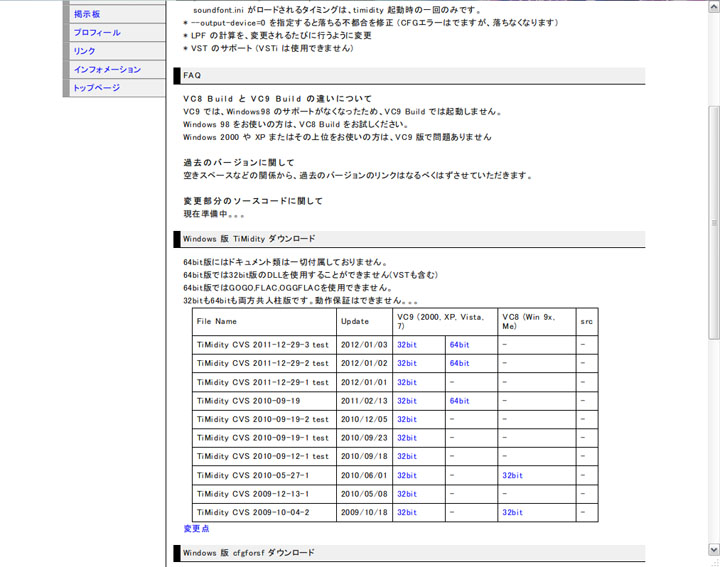Viewport: 720px width, 567px height.
Task: Click the TiMidity CVS 2010-09-19-1 test cell
Action: pos(264,438)
